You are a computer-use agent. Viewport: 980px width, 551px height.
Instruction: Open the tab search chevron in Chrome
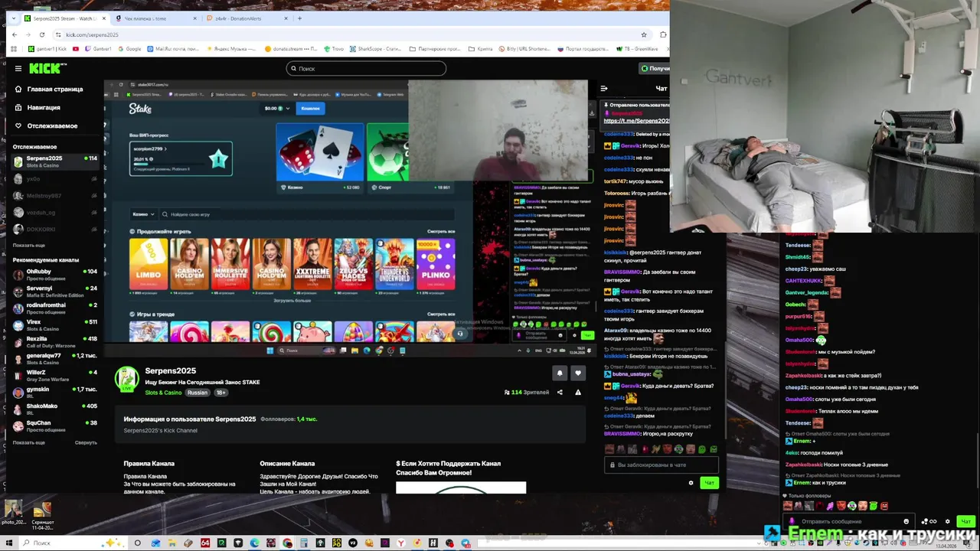[13, 18]
